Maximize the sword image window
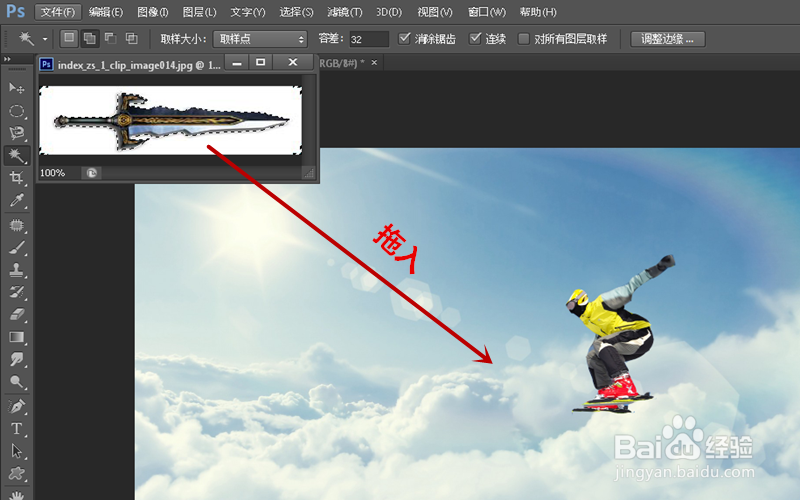This screenshot has width=800, height=500. tap(260, 62)
